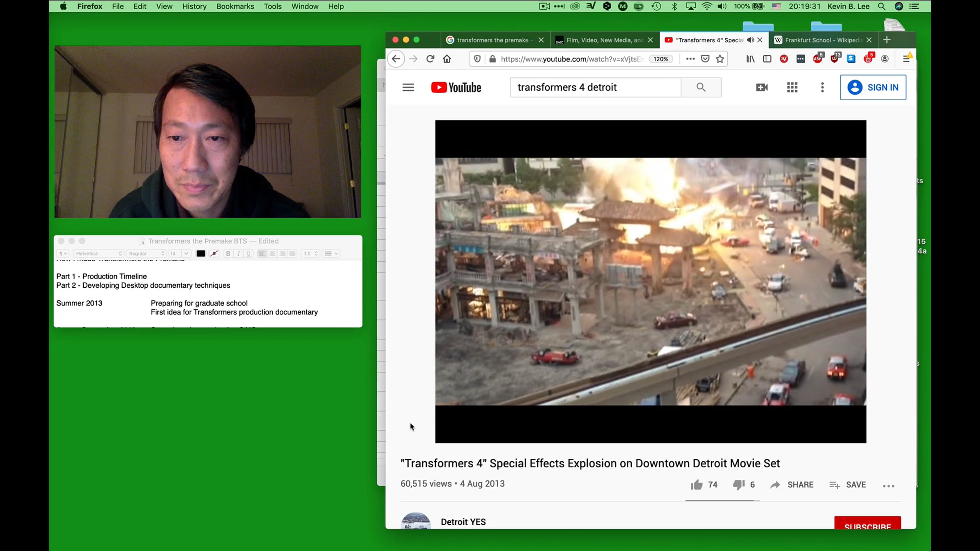The height and width of the screenshot is (551, 980).
Task: Reload the current page
Action: [x=430, y=59]
